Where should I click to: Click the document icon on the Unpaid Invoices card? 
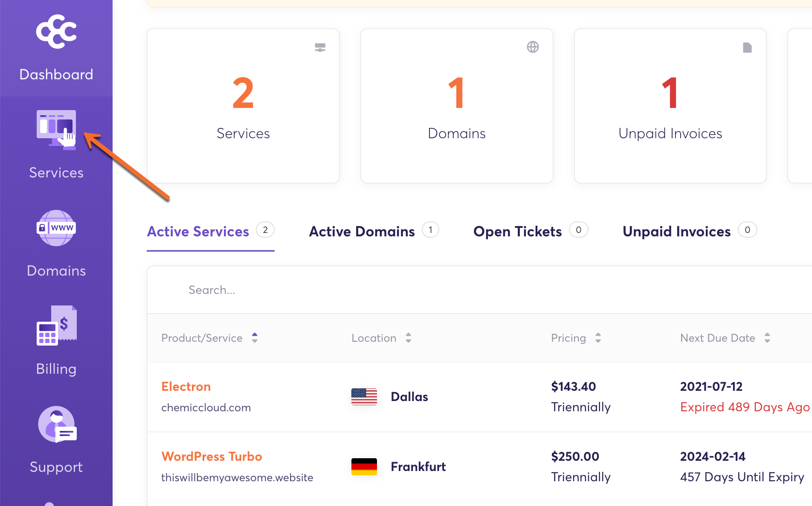[747, 47]
